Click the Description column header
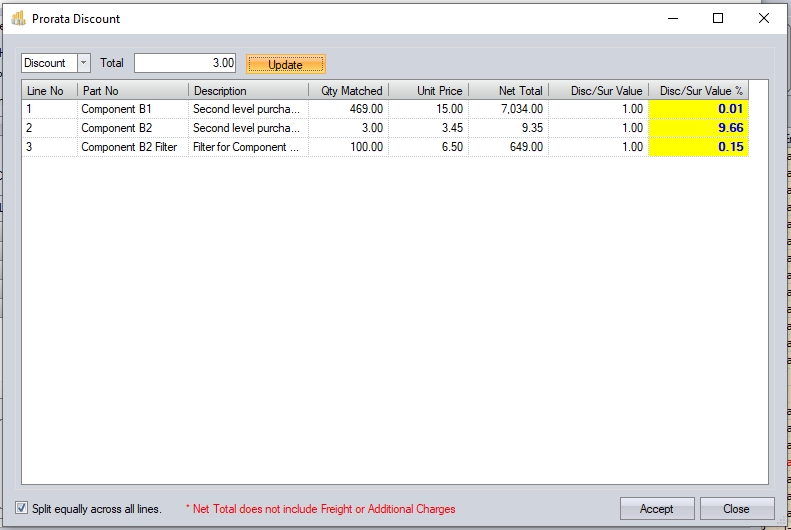The height and width of the screenshot is (530, 791). 248,91
